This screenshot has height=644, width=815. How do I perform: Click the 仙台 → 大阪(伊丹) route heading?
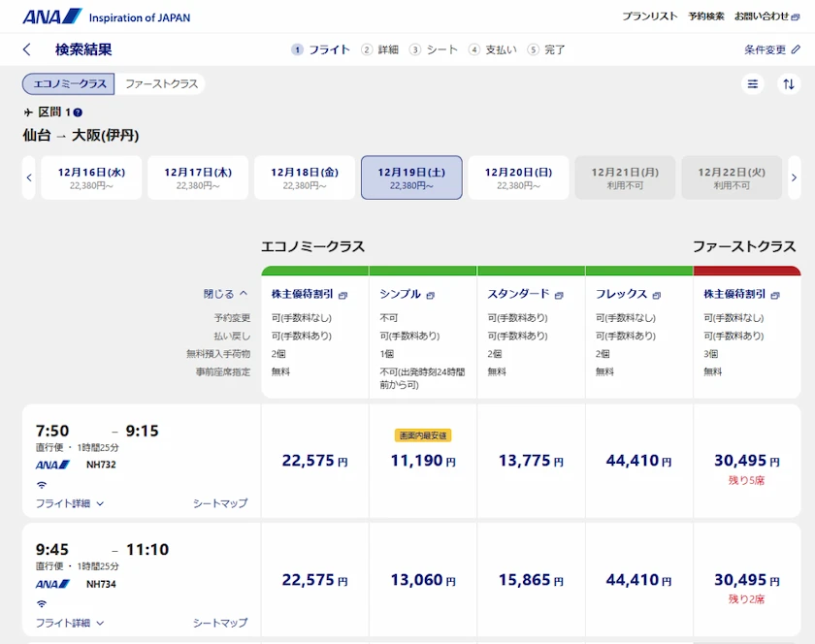pyautogui.click(x=81, y=136)
